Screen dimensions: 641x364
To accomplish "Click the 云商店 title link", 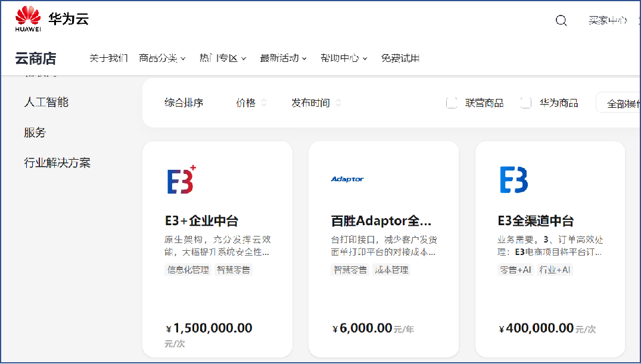I will (36, 58).
